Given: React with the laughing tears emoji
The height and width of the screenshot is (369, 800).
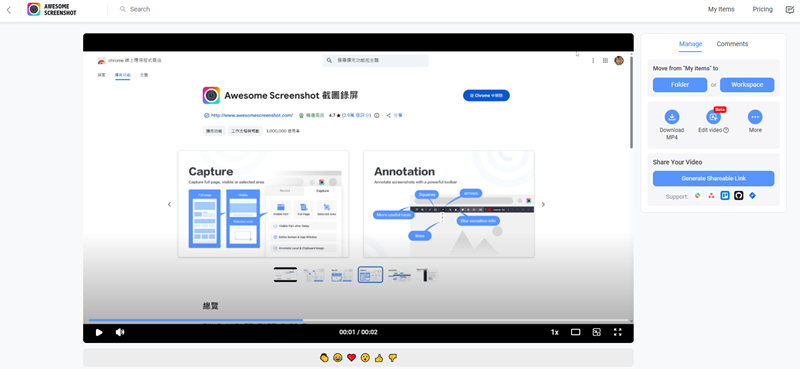Looking at the screenshot, I should pyautogui.click(x=337, y=358).
